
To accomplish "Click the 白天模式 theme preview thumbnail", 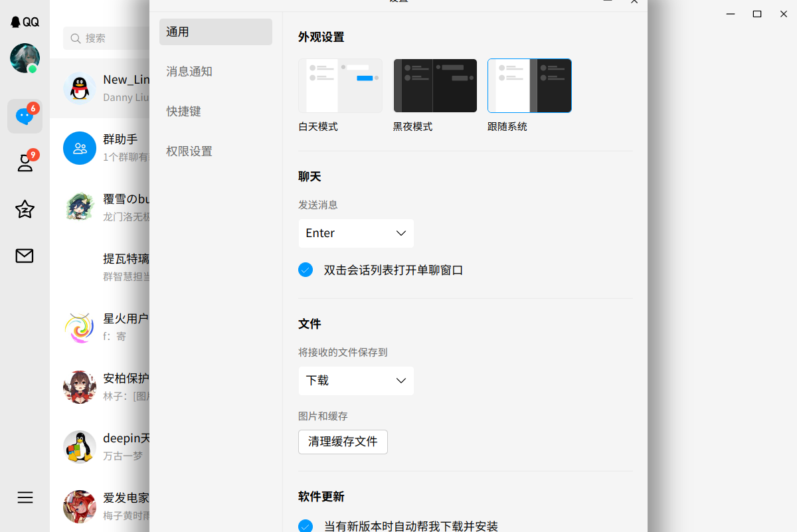I will coord(340,85).
